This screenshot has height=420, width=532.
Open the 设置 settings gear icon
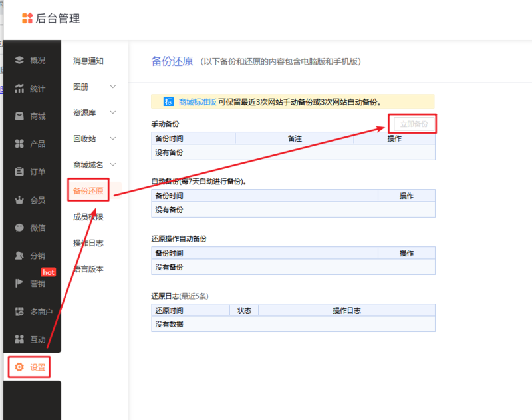pos(29,367)
